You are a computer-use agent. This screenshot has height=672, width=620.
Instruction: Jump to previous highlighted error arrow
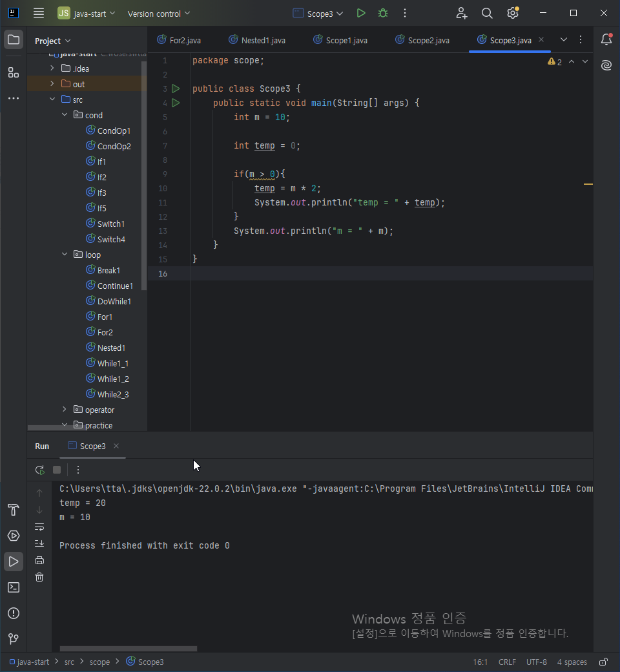pyautogui.click(x=572, y=62)
